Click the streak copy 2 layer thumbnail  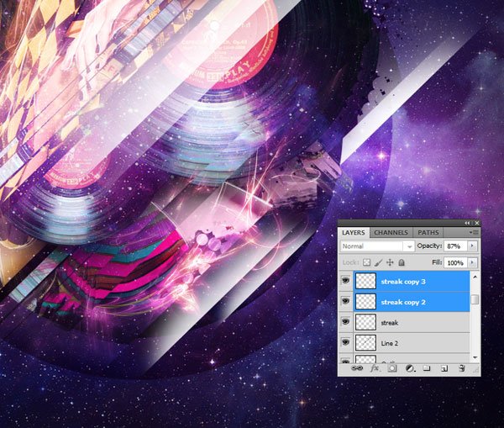point(365,302)
